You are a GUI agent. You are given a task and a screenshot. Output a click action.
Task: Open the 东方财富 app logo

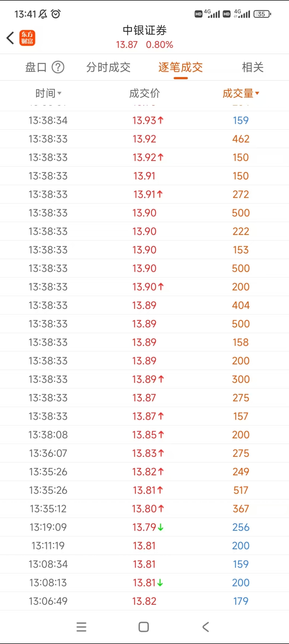[27, 38]
